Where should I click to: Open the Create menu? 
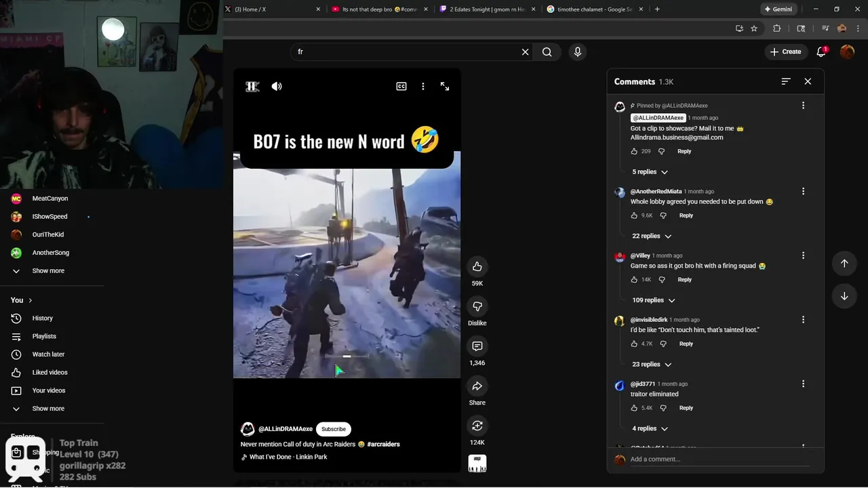click(x=786, y=52)
